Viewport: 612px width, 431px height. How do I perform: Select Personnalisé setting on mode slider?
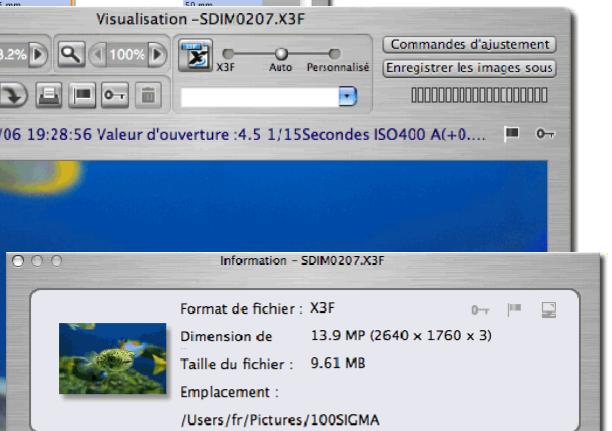[x=334, y=53]
